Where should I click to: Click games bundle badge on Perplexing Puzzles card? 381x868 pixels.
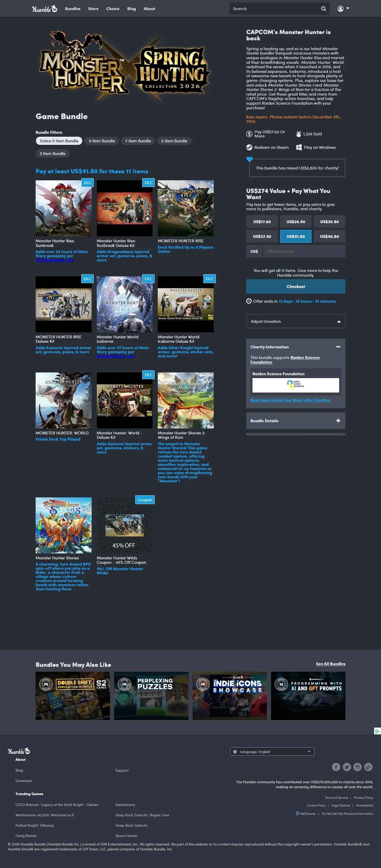click(124, 684)
